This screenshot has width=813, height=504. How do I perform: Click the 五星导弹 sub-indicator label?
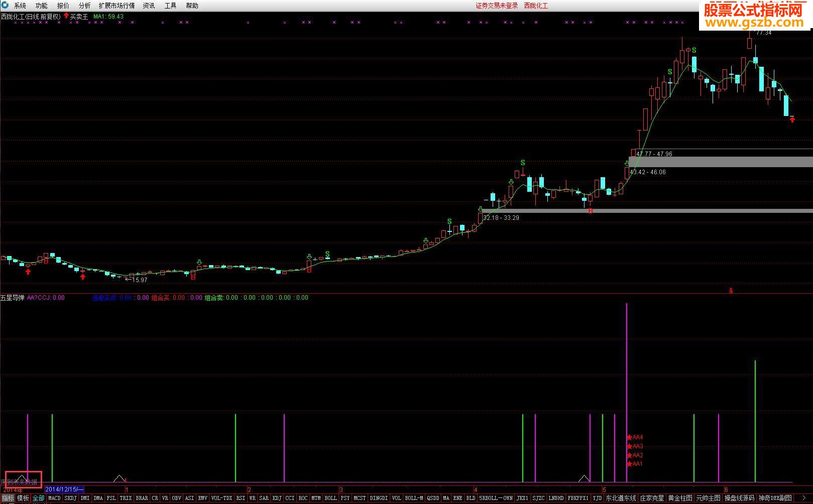point(12,298)
